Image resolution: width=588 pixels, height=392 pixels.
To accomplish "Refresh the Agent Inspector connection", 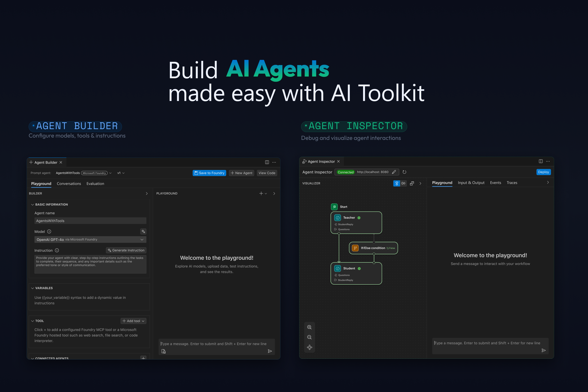I will click(405, 172).
